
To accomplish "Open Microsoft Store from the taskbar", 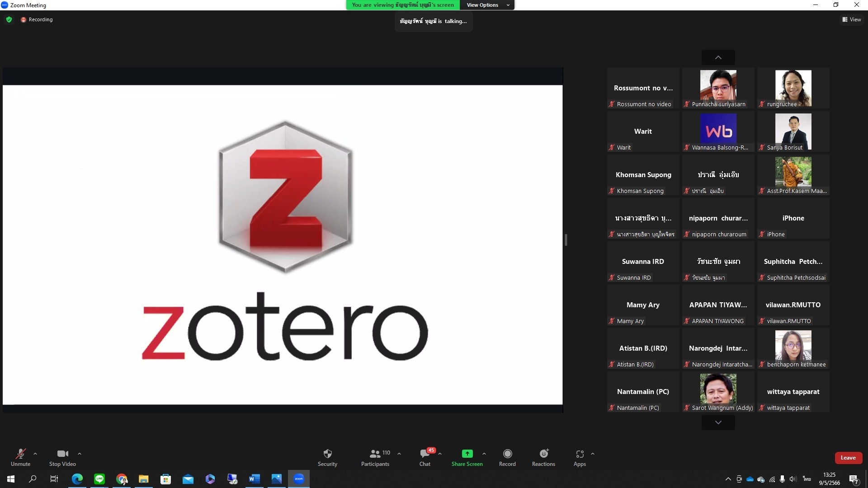I will 166,479.
